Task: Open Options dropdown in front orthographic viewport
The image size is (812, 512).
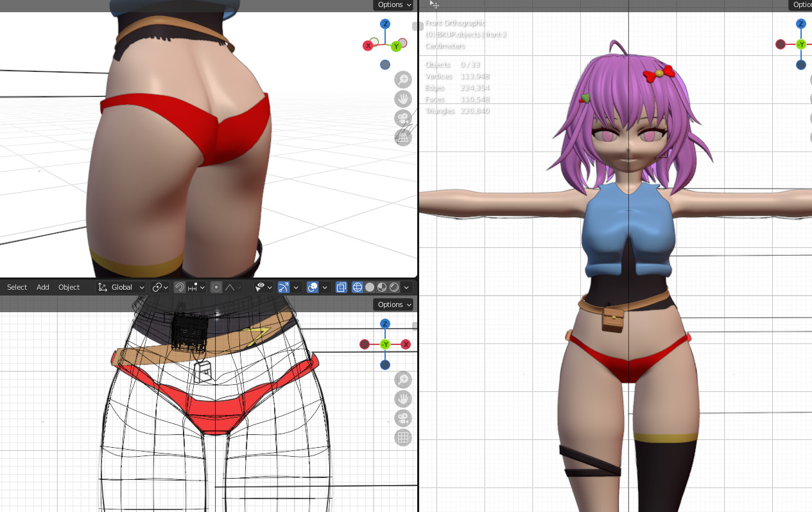Action: pos(801,4)
